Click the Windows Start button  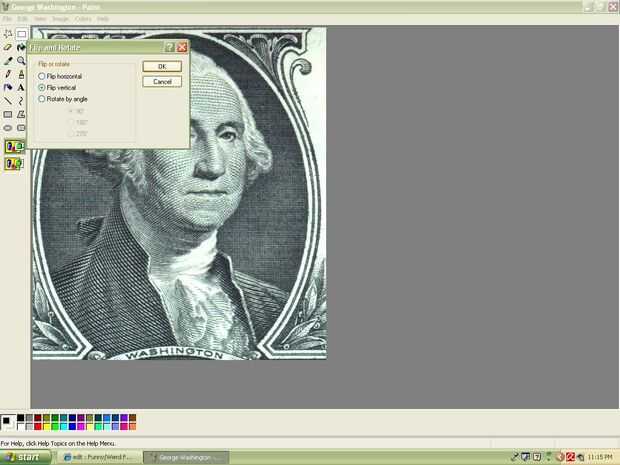tap(26, 457)
